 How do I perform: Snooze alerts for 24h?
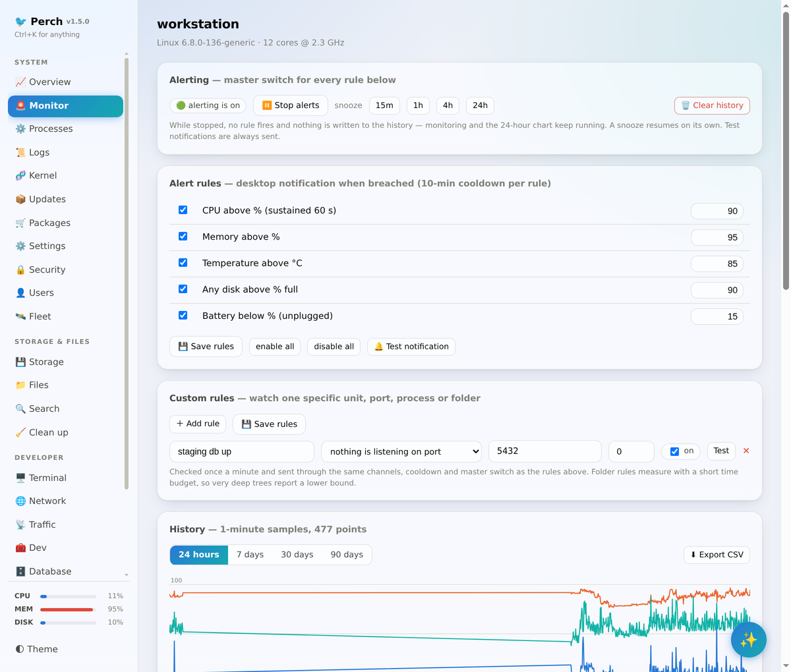pyautogui.click(x=481, y=105)
